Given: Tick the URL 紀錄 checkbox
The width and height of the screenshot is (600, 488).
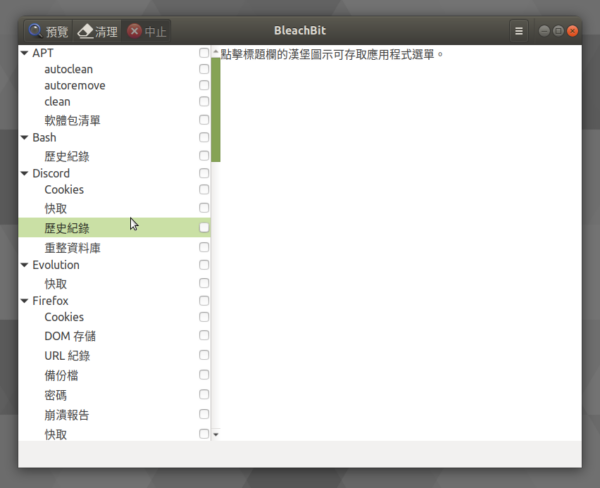Looking at the screenshot, I should 204,355.
